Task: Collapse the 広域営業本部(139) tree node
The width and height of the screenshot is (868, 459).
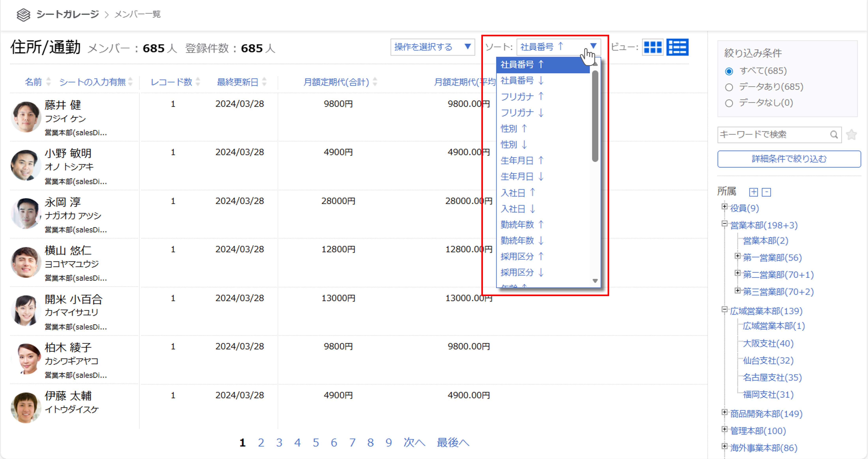Action: [x=724, y=309]
